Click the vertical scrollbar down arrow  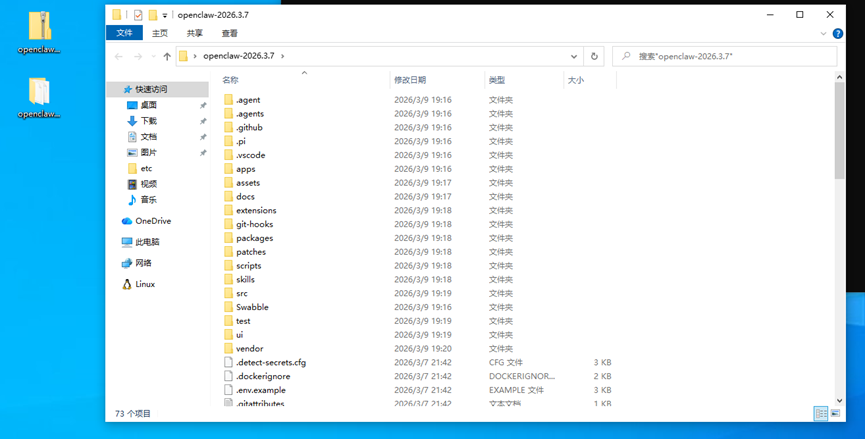840,401
